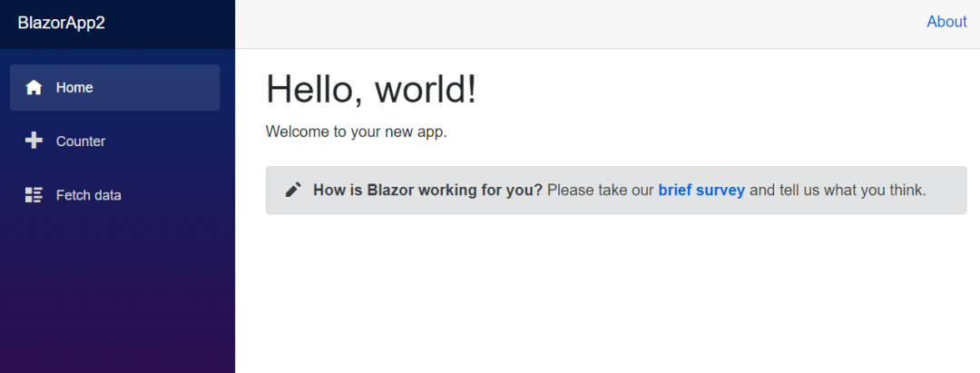Click the dark header strip right of BlazorApp2

pos(169,24)
